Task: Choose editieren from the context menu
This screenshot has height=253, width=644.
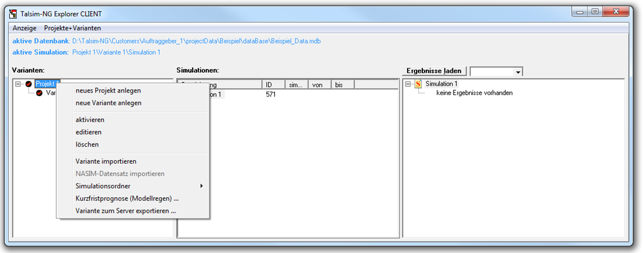Action: [88, 132]
